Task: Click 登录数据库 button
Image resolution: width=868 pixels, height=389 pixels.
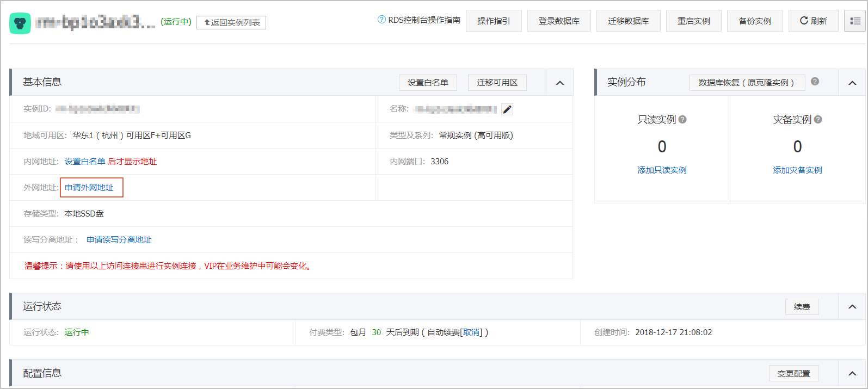Action: click(x=559, y=21)
